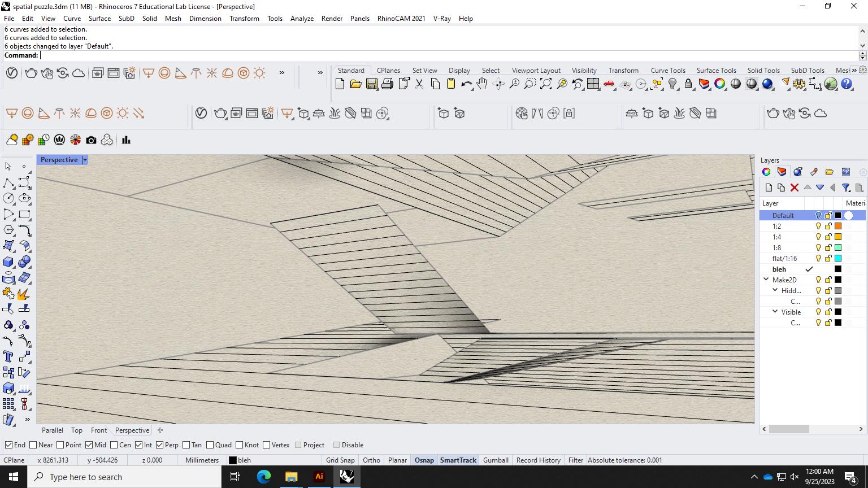The width and height of the screenshot is (868, 488).
Task: Open Illustrator from the taskbar
Action: (319, 477)
